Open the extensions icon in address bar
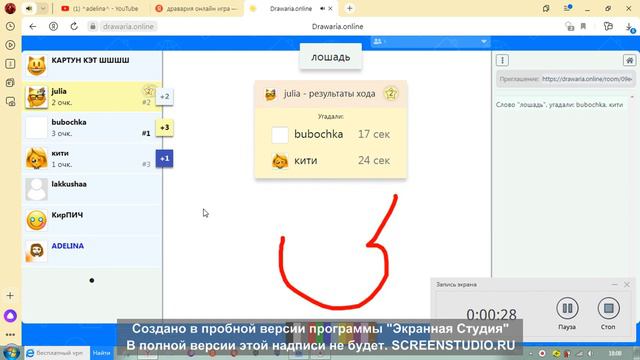640x360 pixels. 608,27
